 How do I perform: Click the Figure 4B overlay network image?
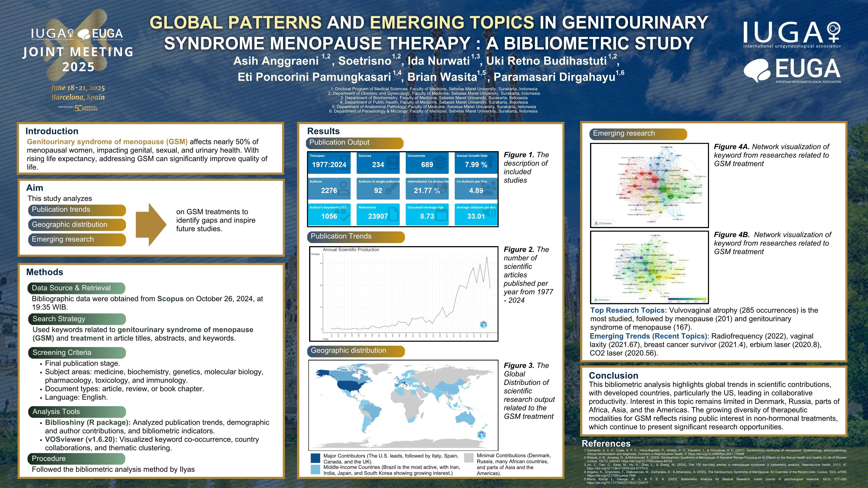click(650, 267)
